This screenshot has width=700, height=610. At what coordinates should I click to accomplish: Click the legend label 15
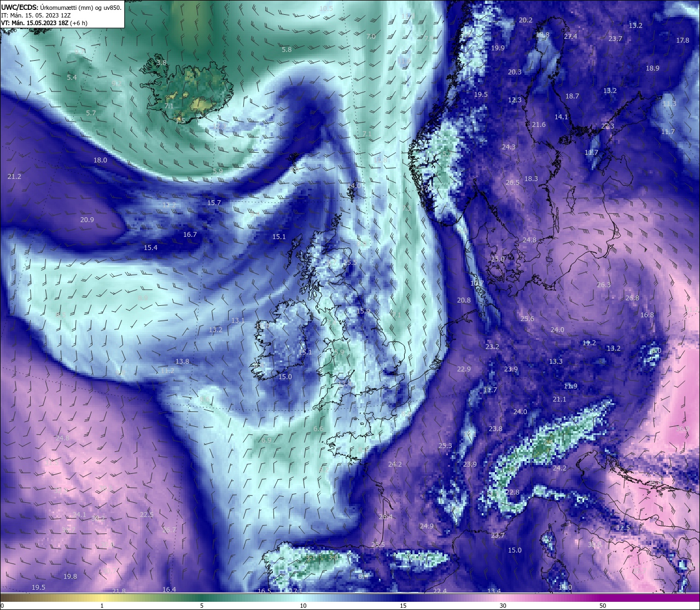pyautogui.click(x=403, y=606)
